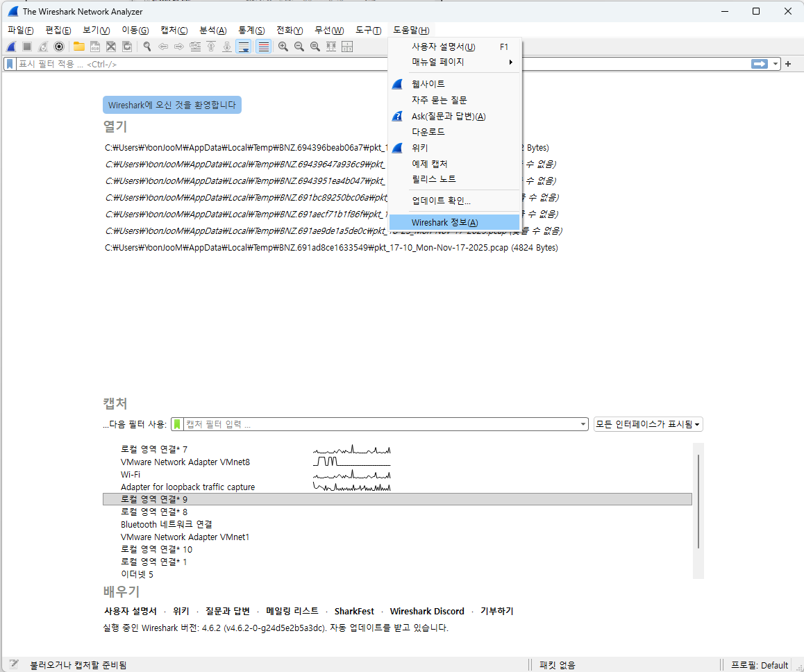Click the capture filter input box
The width and height of the screenshot is (804, 672).
click(380, 424)
